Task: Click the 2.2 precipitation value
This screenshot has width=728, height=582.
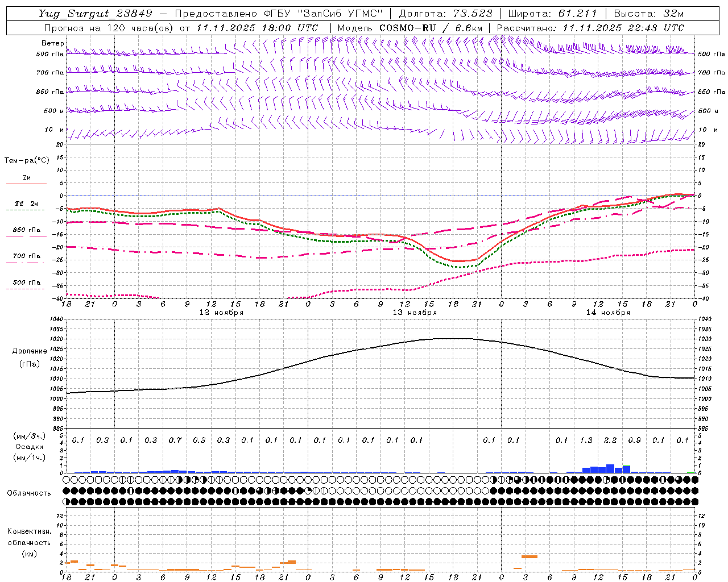Action: [610, 440]
